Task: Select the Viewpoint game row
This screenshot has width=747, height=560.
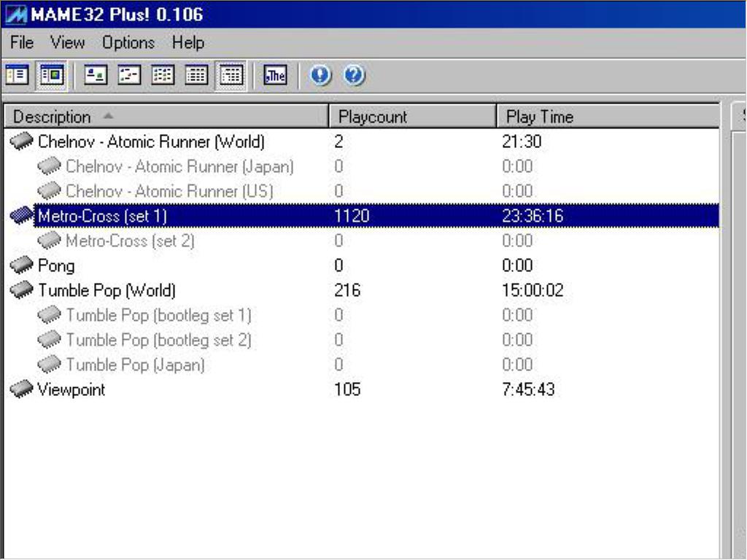Action: point(71,389)
